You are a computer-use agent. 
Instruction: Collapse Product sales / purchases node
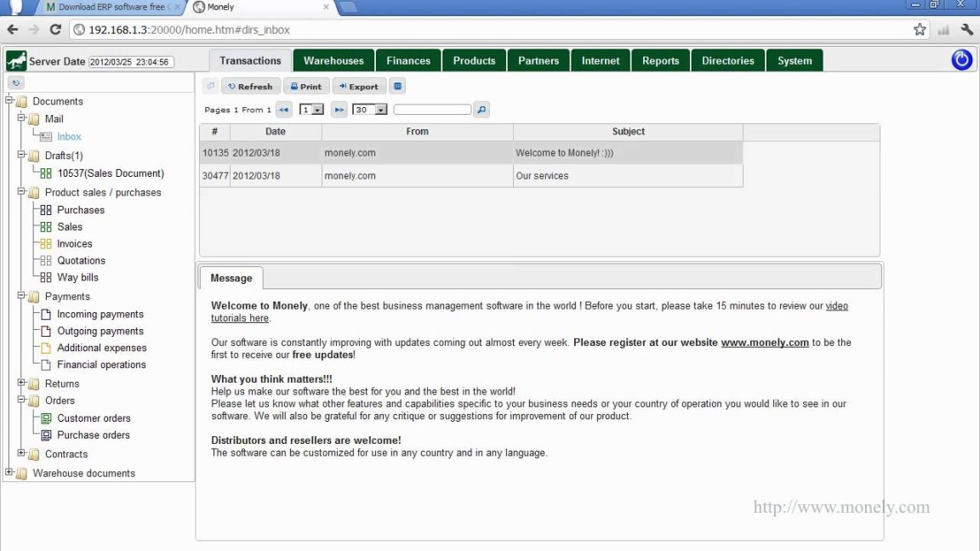click(x=21, y=191)
